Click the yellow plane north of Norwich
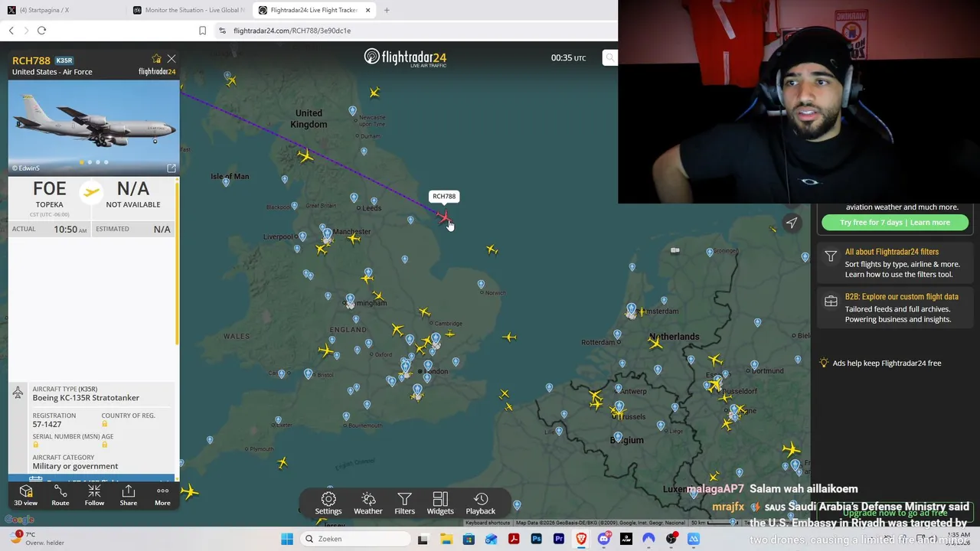 pyautogui.click(x=492, y=249)
